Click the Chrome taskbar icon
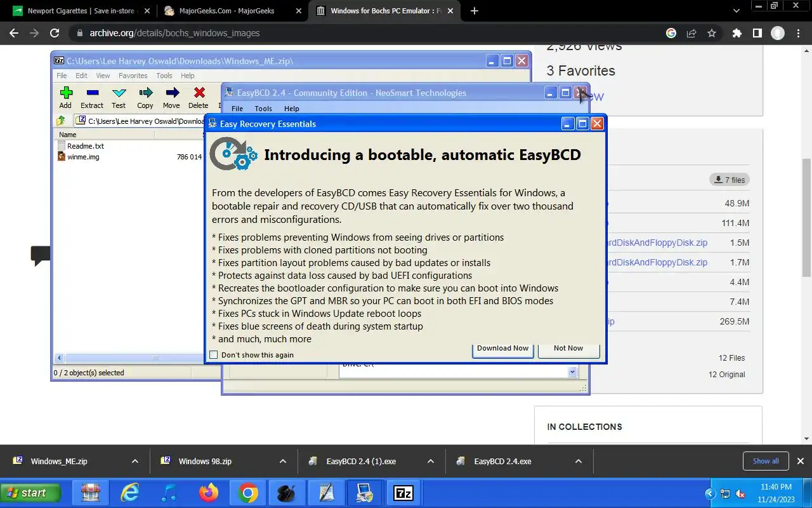This screenshot has width=812, height=508. [248, 493]
